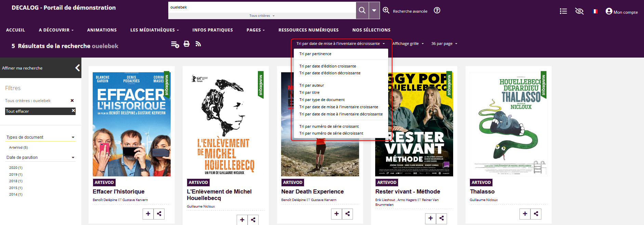Toggle the accessibility crossed-eye icon

pyautogui.click(x=579, y=11)
